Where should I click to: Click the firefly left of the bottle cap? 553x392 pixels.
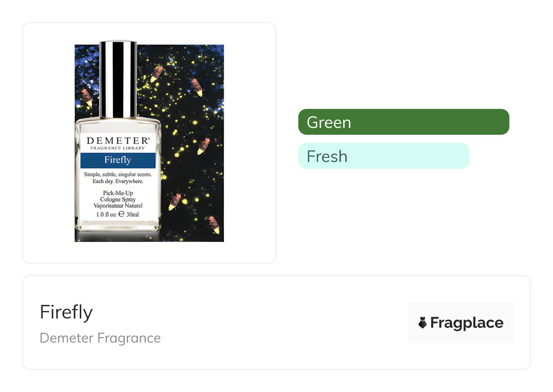87,97
